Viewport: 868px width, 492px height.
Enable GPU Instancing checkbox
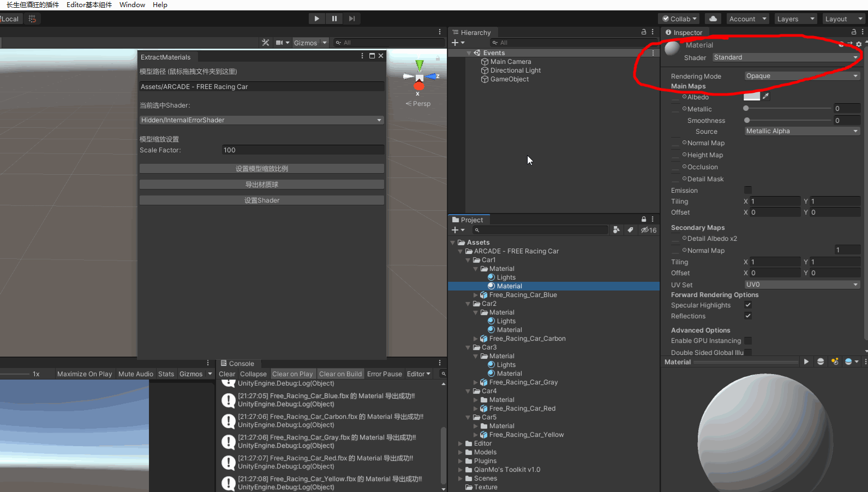point(748,340)
